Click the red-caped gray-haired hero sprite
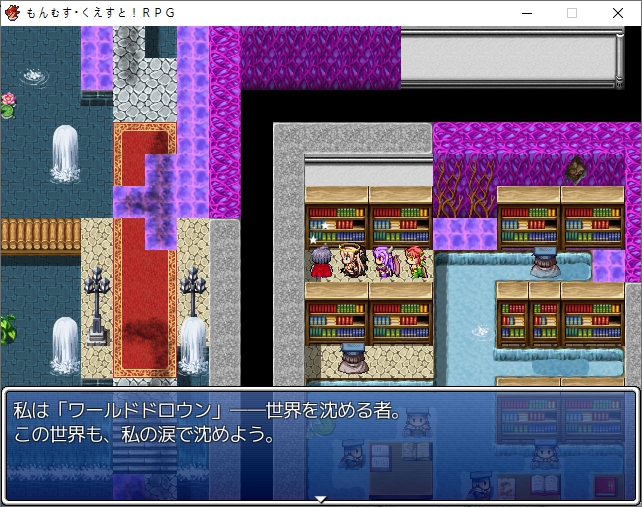This screenshot has width=642, height=507. point(321,262)
